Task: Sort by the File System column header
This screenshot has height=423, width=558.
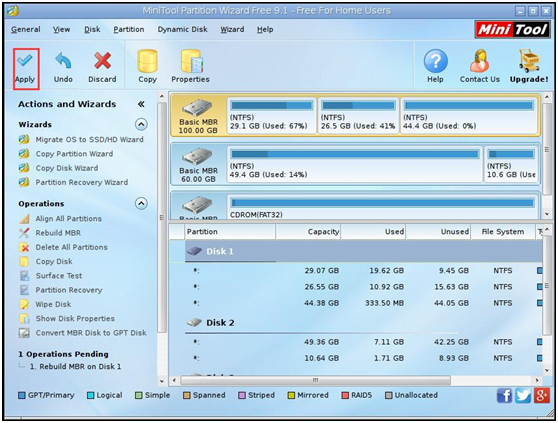Action: [x=503, y=232]
